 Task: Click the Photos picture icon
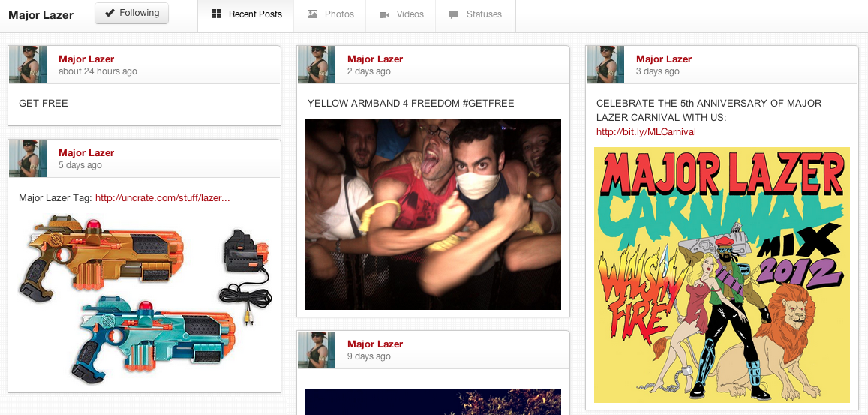pyautogui.click(x=312, y=14)
